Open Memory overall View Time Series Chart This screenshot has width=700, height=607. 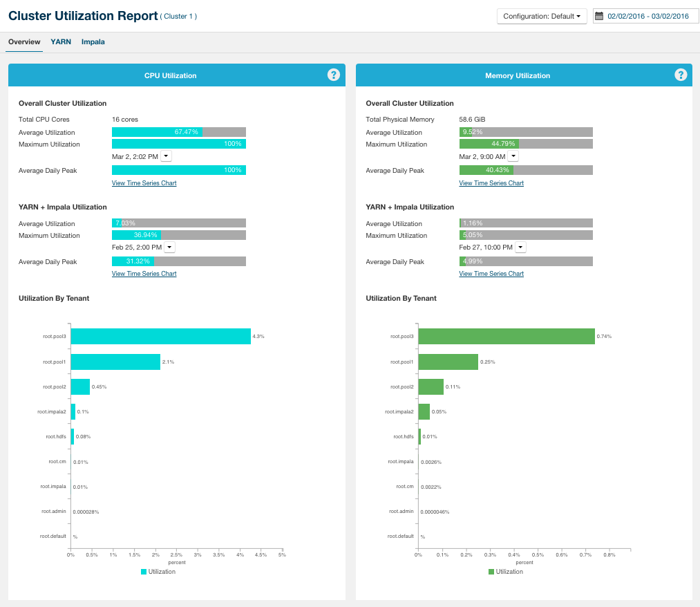pyautogui.click(x=491, y=183)
